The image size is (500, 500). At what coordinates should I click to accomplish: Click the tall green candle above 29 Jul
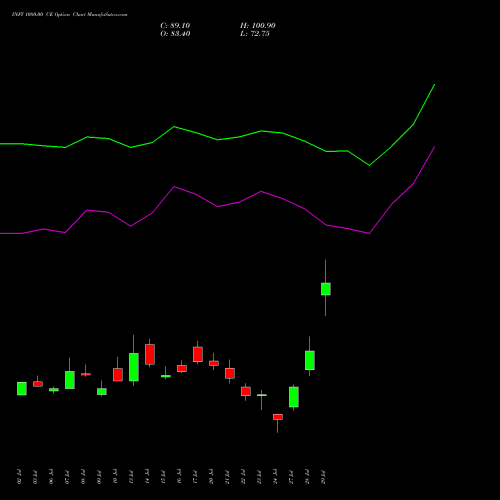coord(326,289)
